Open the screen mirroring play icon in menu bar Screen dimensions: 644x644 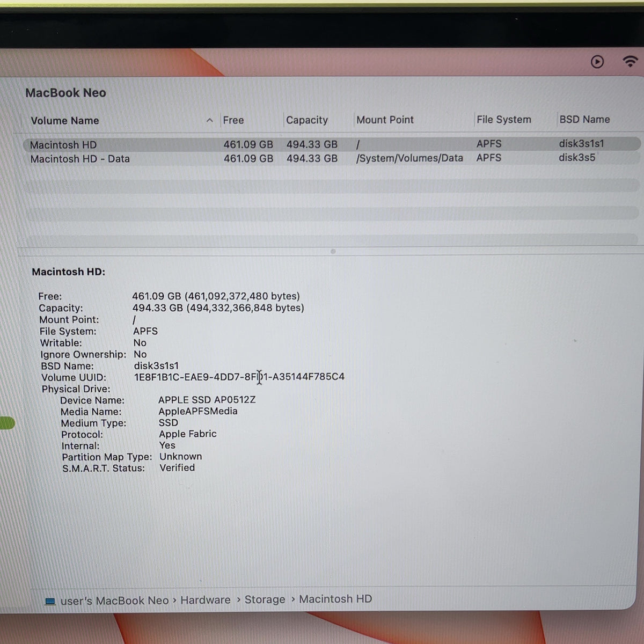tap(597, 62)
